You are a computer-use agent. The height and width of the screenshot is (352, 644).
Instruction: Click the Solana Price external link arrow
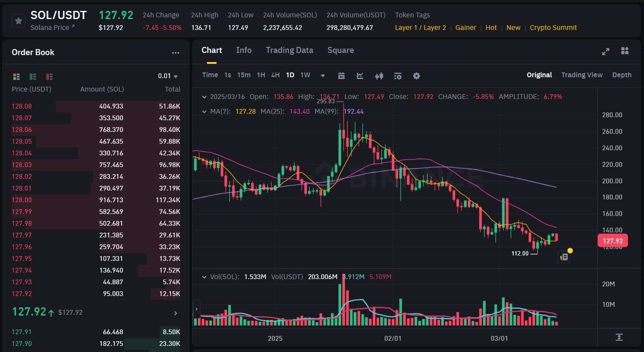pyautogui.click(x=73, y=27)
